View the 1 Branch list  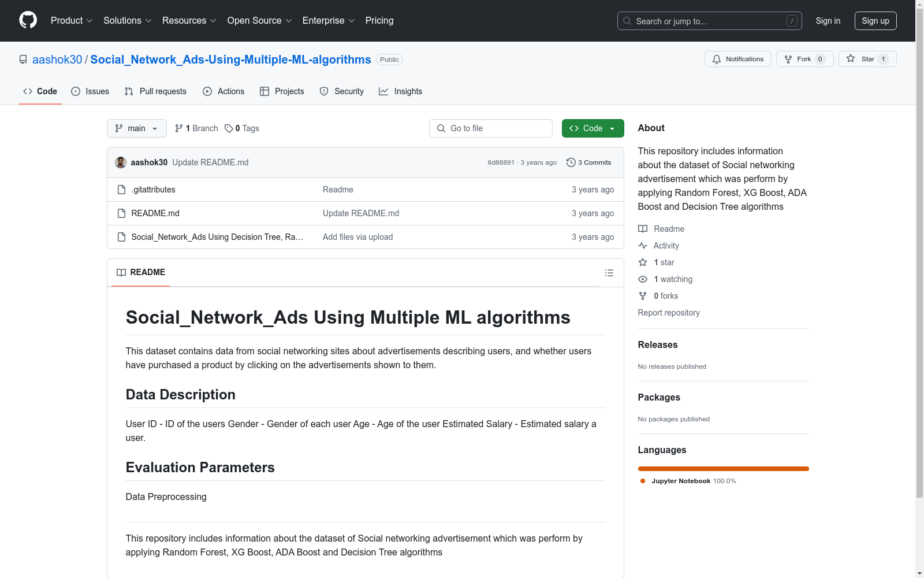[x=196, y=128]
